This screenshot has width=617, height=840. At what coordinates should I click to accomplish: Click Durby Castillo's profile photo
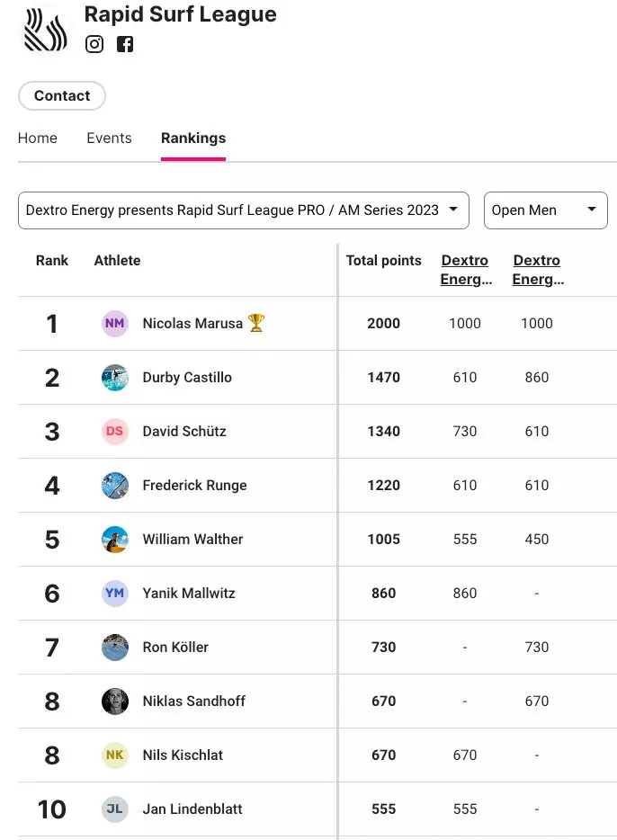pyautogui.click(x=114, y=378)
